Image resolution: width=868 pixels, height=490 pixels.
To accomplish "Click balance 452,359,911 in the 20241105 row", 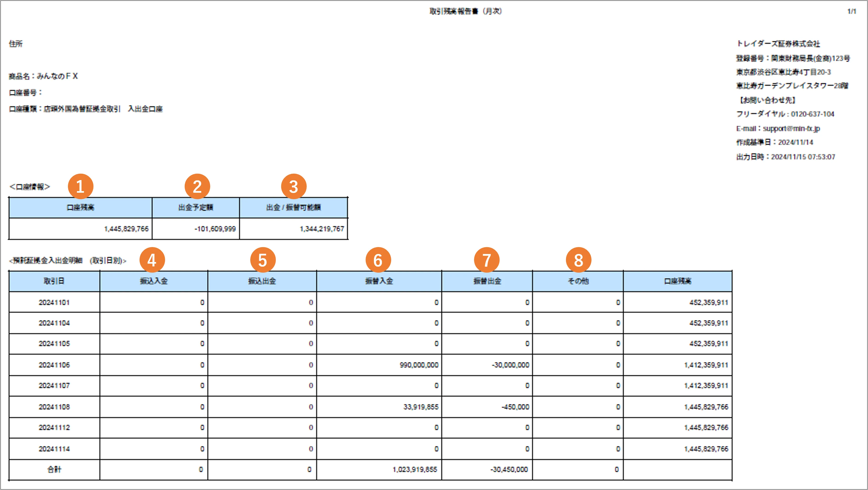I will tap(709, 343).
